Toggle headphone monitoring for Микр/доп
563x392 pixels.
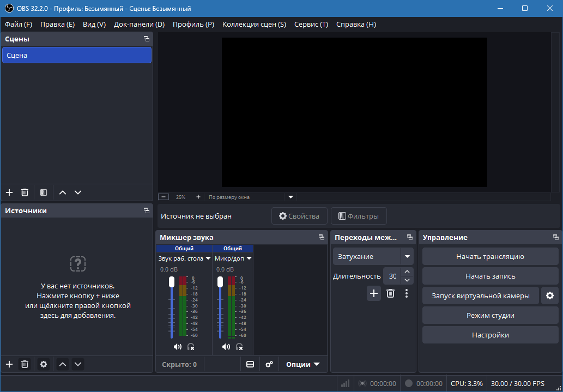click(x=239, y=347)
